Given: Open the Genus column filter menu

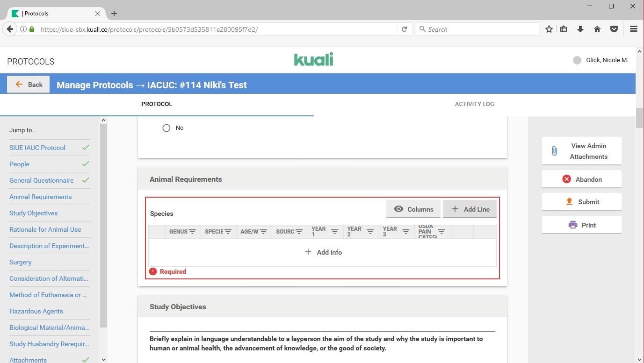Looking at the screenshot, I should tap(192, 232).
